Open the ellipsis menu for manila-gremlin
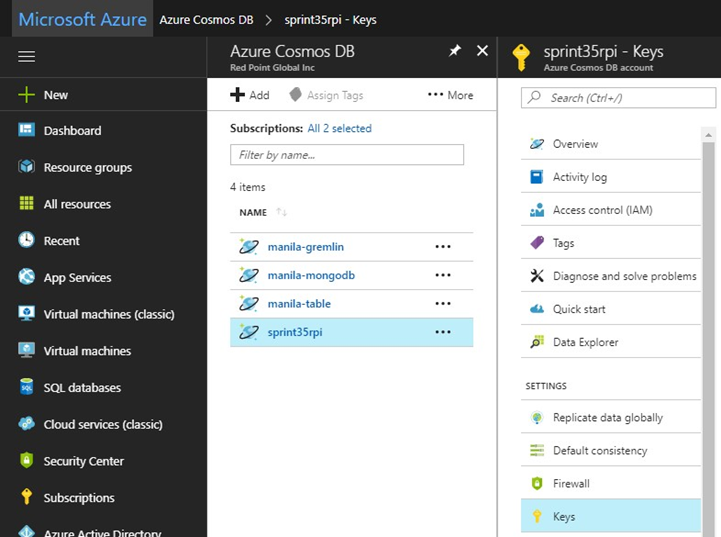Viewport: 721px width, 537px height. (442, 247)
